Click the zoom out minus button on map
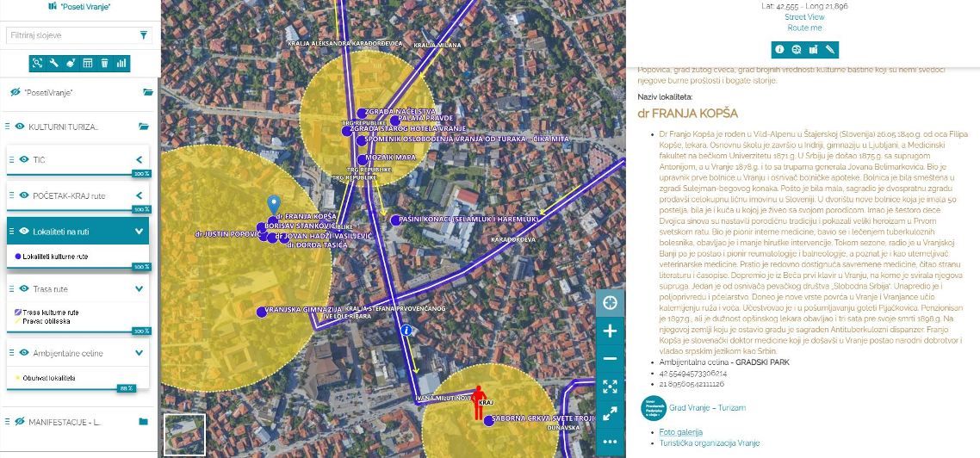Screen dimensions: 980x458 [x=610, y=358]
